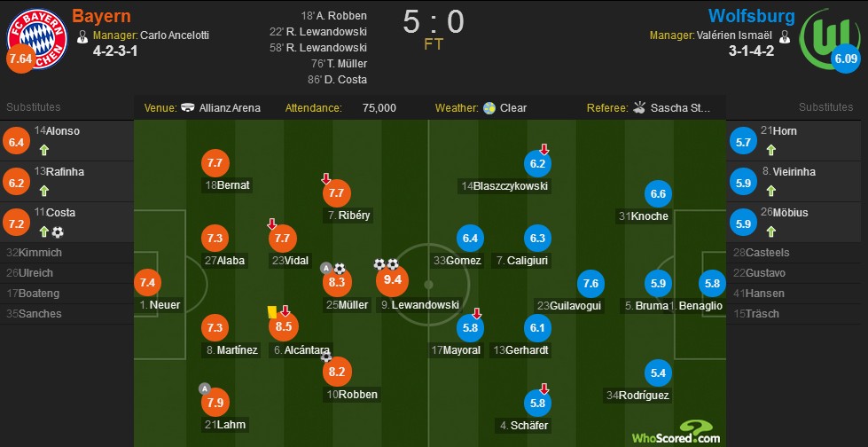Click the Clear weather sun icon
The width and height of the screenshot is (868, 447).
[x=489, y=108]
